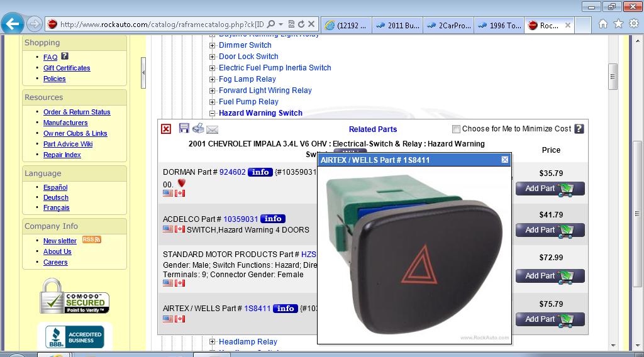Open the browser Home icon
The width and height of the screenshot is (644, 357).
tap(603, 24)
